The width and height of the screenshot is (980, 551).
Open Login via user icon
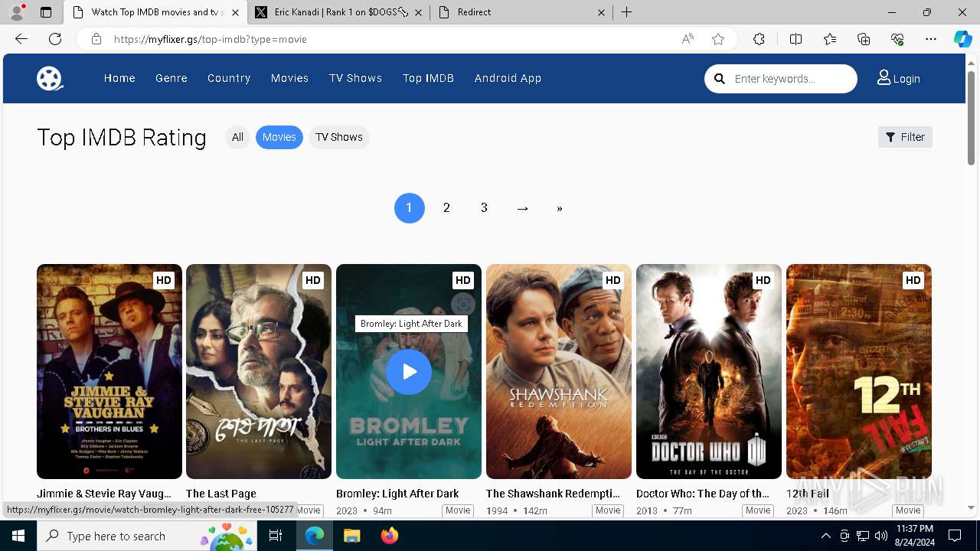click(x=899, y=78)
